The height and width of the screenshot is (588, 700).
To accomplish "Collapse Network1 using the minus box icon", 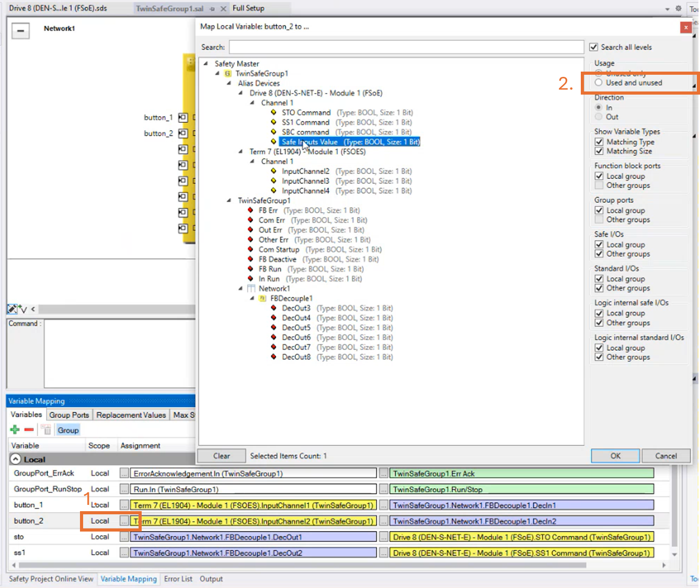I will pos(20,31).
